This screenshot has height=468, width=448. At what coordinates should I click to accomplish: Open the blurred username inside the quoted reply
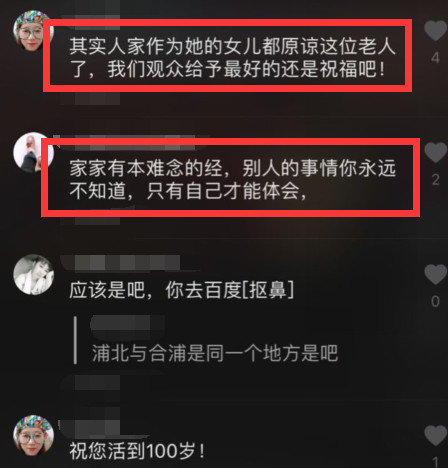tap(128, 323)
